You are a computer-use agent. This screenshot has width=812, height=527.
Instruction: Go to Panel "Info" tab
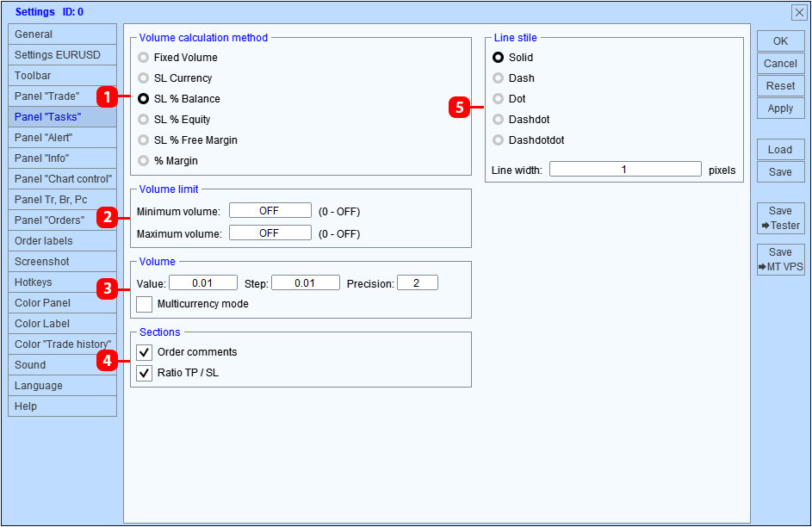pyautogui.click(x=62, y=158)
